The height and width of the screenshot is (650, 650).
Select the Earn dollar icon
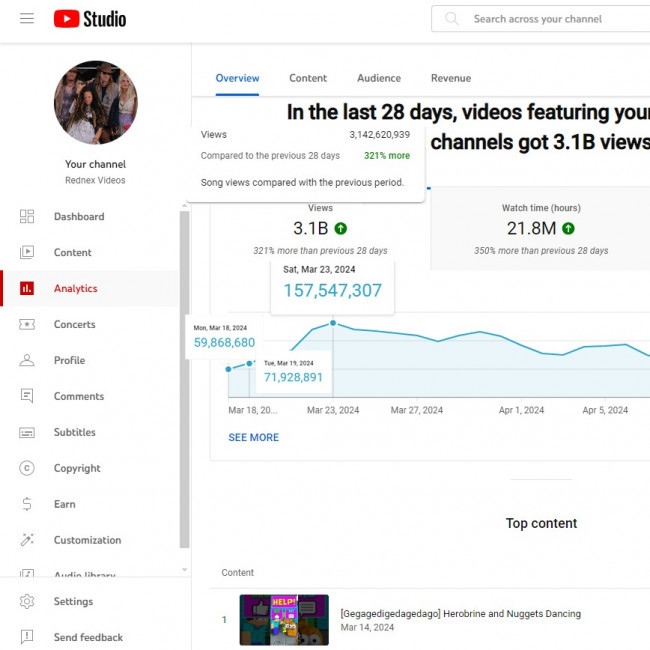[27, 505]
